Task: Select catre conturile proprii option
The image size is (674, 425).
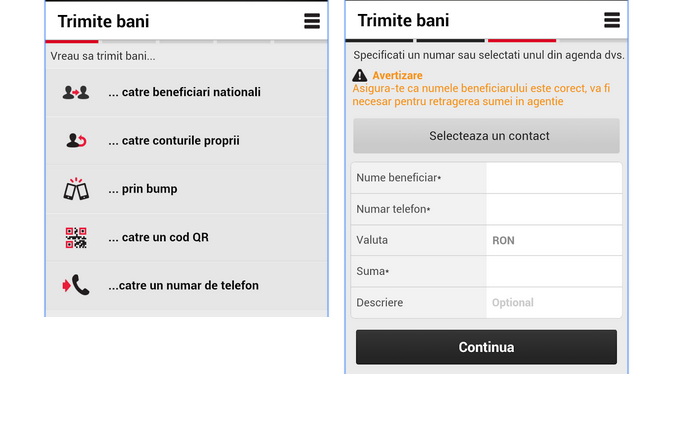Action: 187,141
